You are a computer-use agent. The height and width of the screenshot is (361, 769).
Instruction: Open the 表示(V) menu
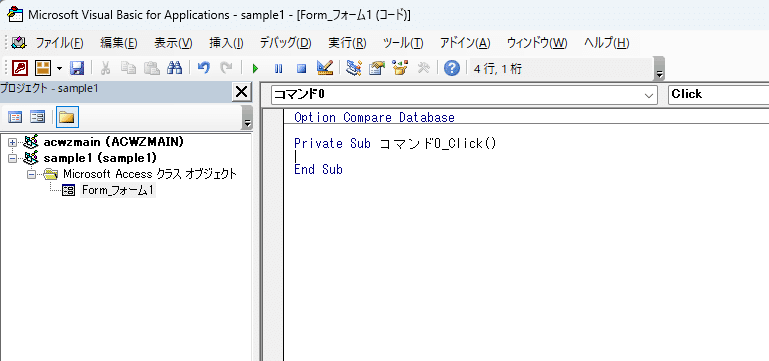(173, 43)
